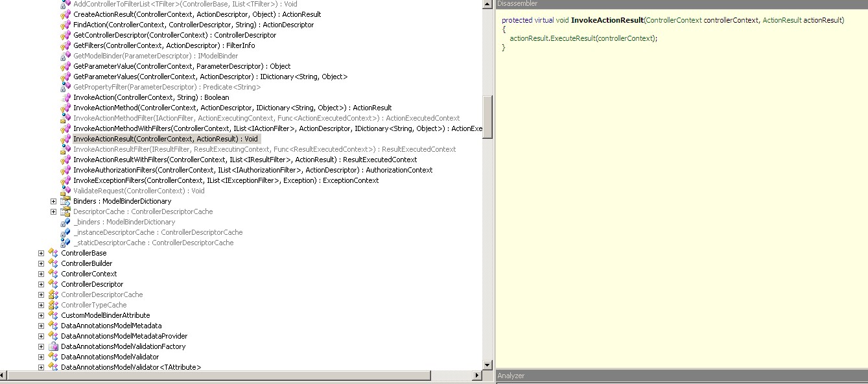Click the property icon beside DescriptorCache
Screen dimensions: 868x384
pos(65,211)
